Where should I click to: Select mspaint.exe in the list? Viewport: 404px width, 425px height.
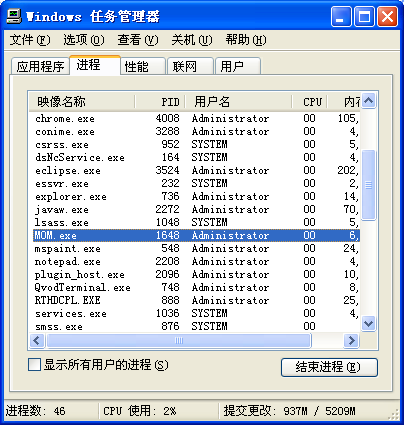(197, 248)
